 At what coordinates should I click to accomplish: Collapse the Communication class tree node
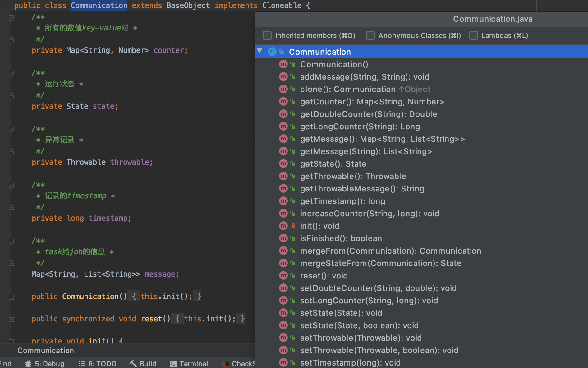point(260,51)
